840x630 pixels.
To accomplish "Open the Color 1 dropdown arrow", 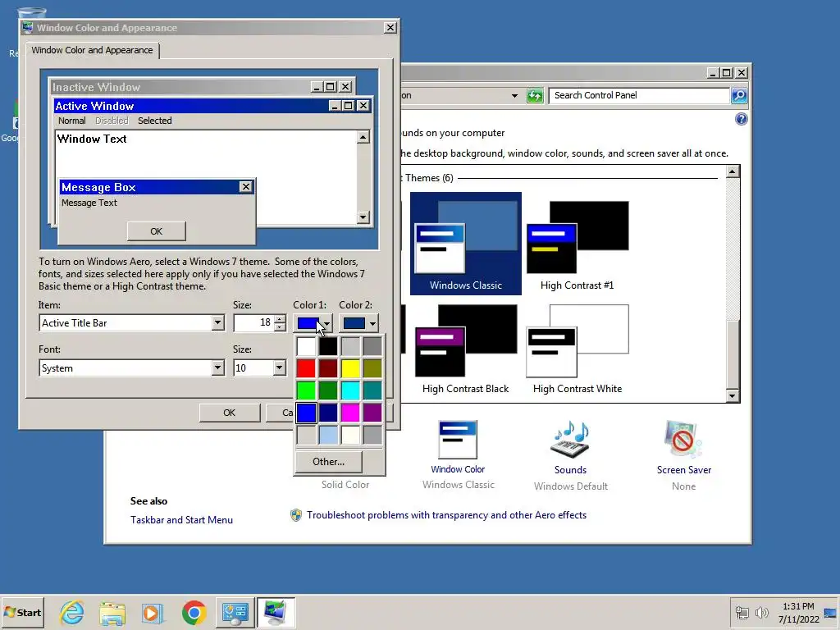I will pyautogui.click(x=326, y=323).
